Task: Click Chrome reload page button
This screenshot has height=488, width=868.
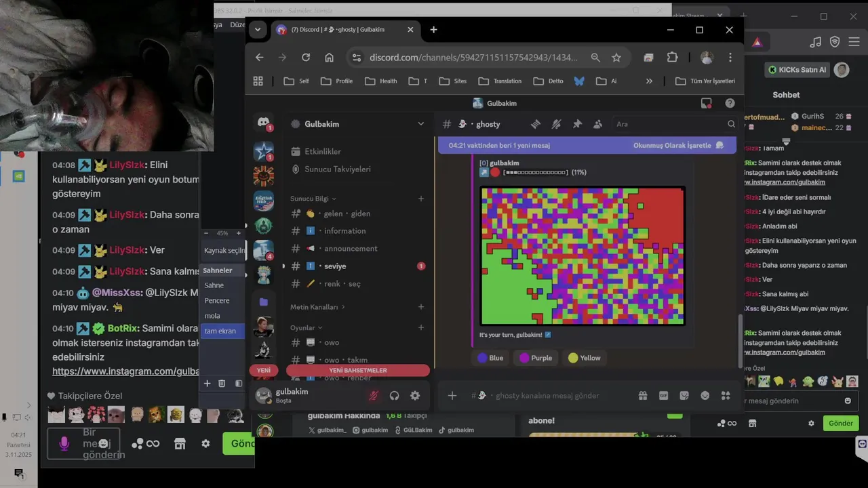Action: pos(306,58)
